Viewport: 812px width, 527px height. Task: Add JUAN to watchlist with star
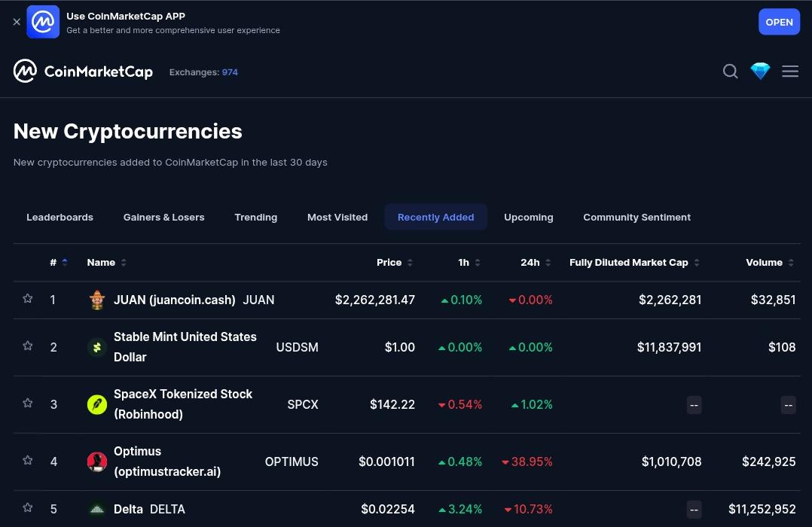point(27,299)
